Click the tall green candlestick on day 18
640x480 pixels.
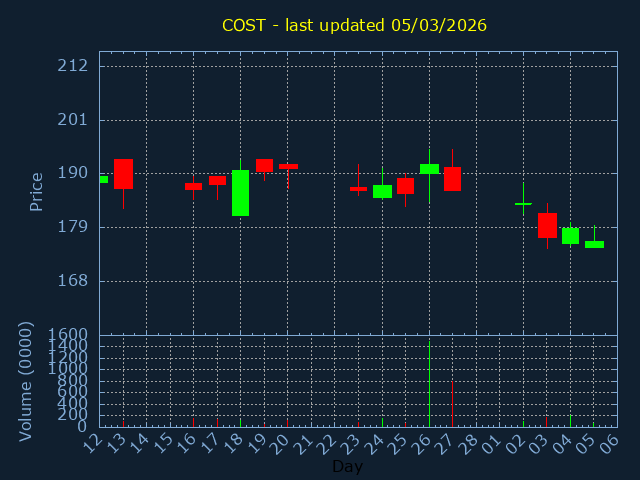coord(240,193)
